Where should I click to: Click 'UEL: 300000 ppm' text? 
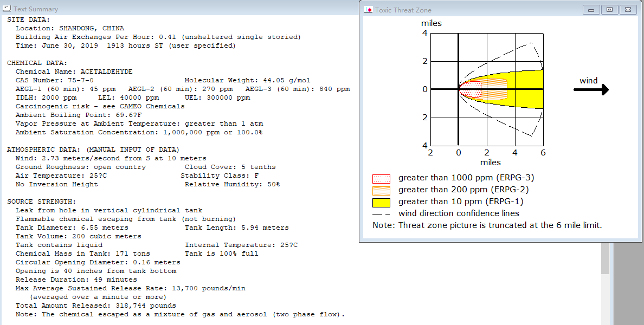pos(217,97)
